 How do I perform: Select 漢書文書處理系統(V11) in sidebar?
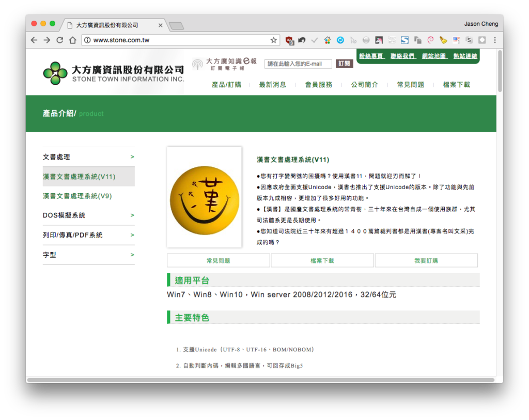[88, 177]
